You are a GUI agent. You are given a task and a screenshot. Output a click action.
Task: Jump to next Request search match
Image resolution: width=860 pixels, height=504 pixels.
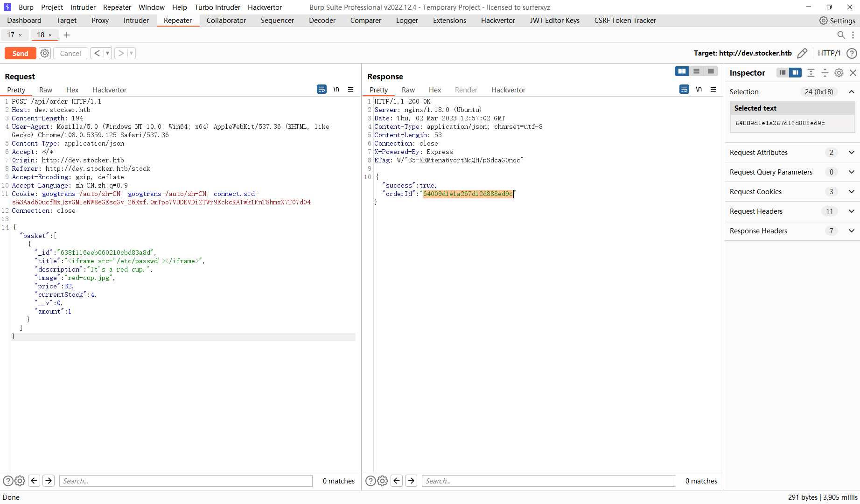pyautogui.click(x=49, y=481)
